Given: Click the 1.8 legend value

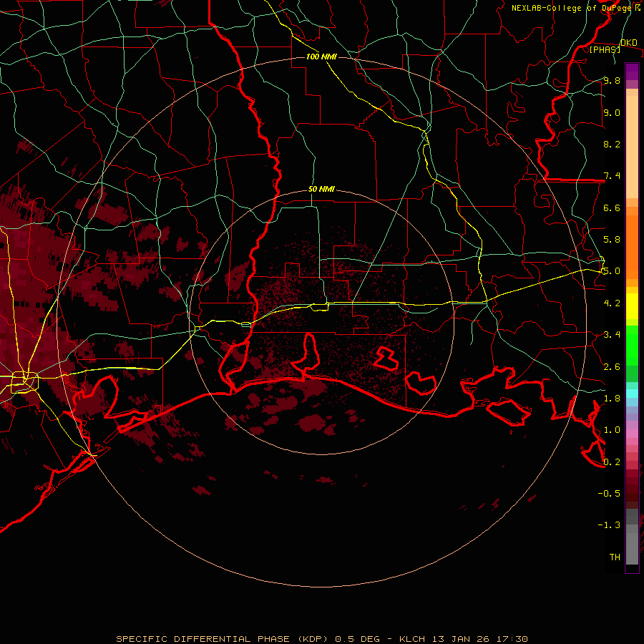Looking at the screenshot, I should [612, 399].
